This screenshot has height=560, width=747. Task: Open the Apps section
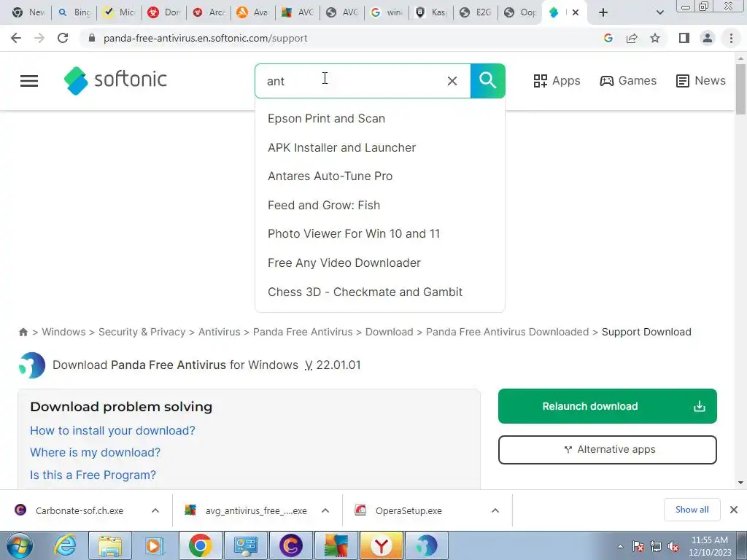tap(557, 80)
